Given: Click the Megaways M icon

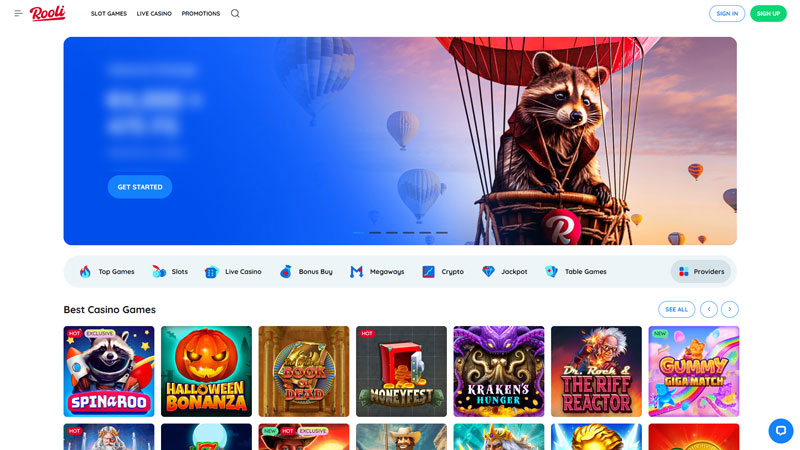Looking at the screenshot, I should point(357,271).
